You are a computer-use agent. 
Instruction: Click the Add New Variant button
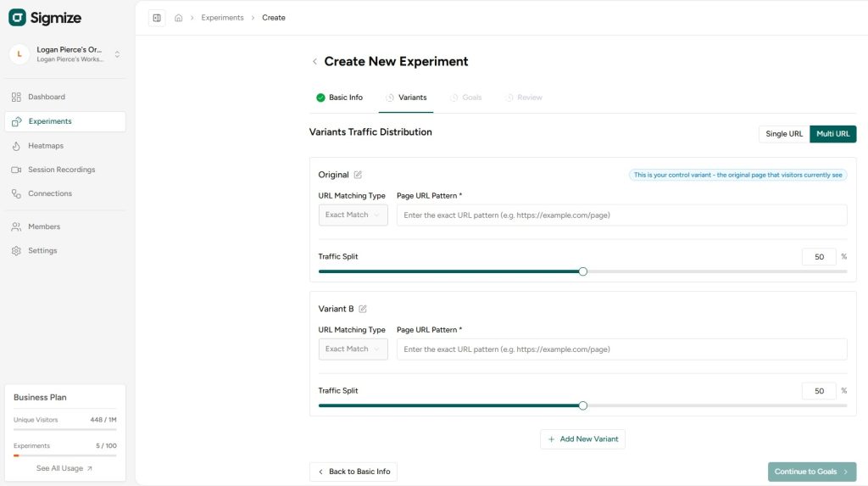[x=582, y=439]
